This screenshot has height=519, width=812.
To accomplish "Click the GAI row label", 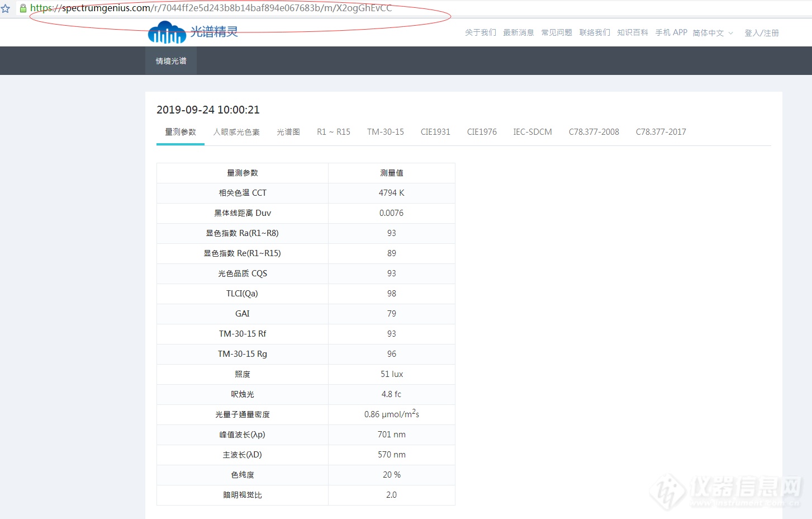I will click(243, 314).
